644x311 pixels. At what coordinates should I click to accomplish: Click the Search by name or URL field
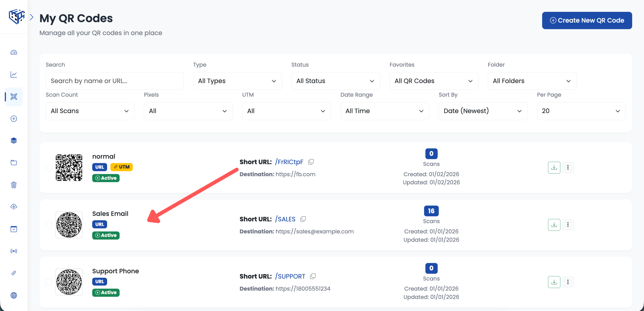point(115,81)
